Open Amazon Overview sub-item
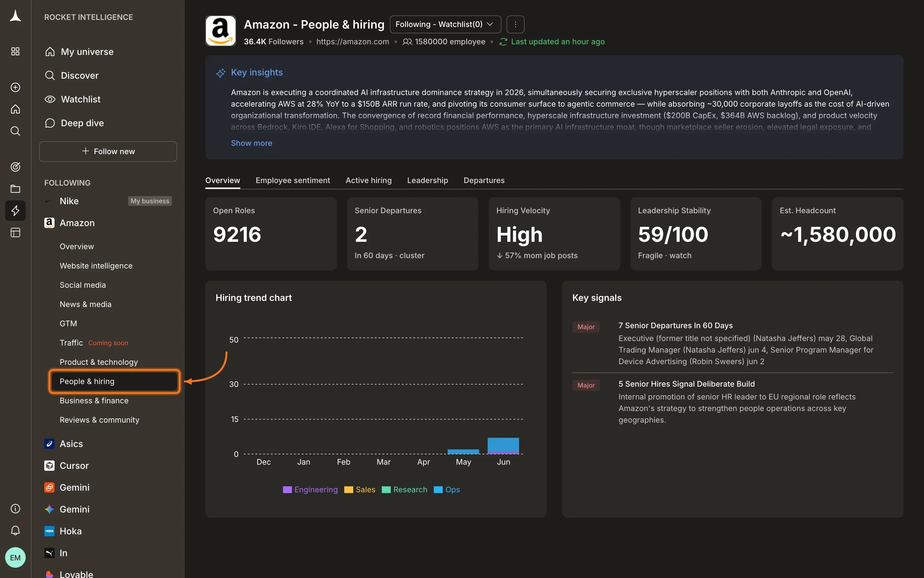 tap(77, 247)
